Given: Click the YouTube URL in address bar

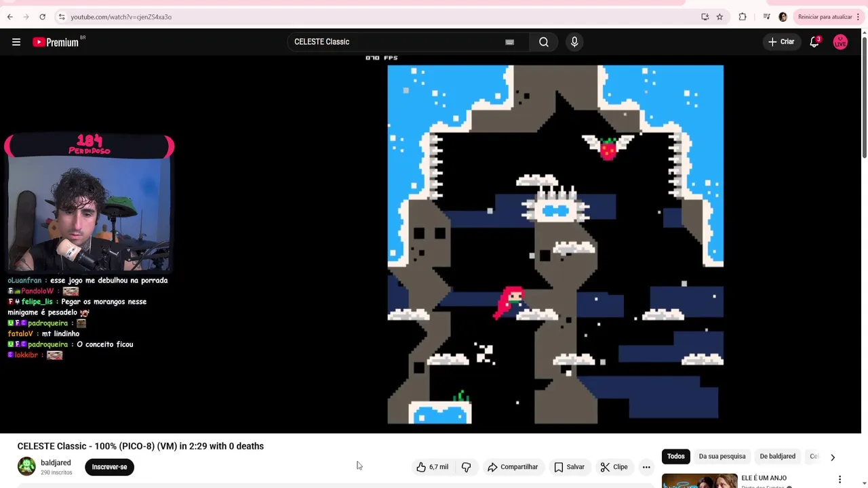Looking at the screenshot, I should pyautogui.click(x=121, y=17).
